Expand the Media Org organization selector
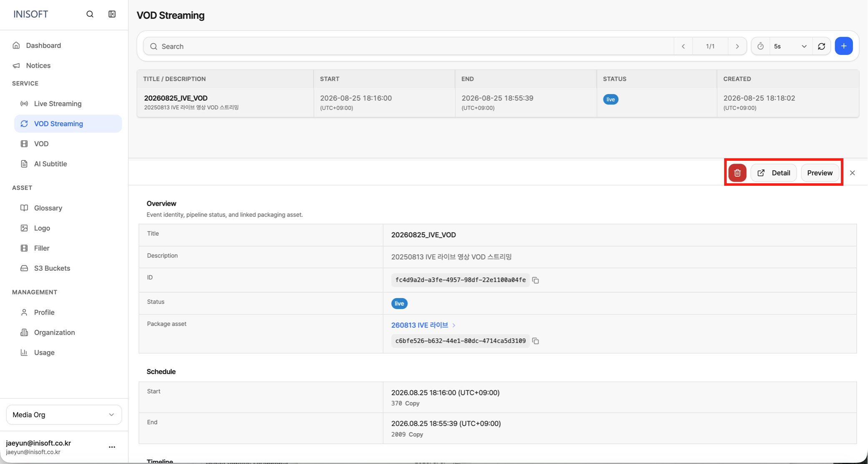 point(64,415)
